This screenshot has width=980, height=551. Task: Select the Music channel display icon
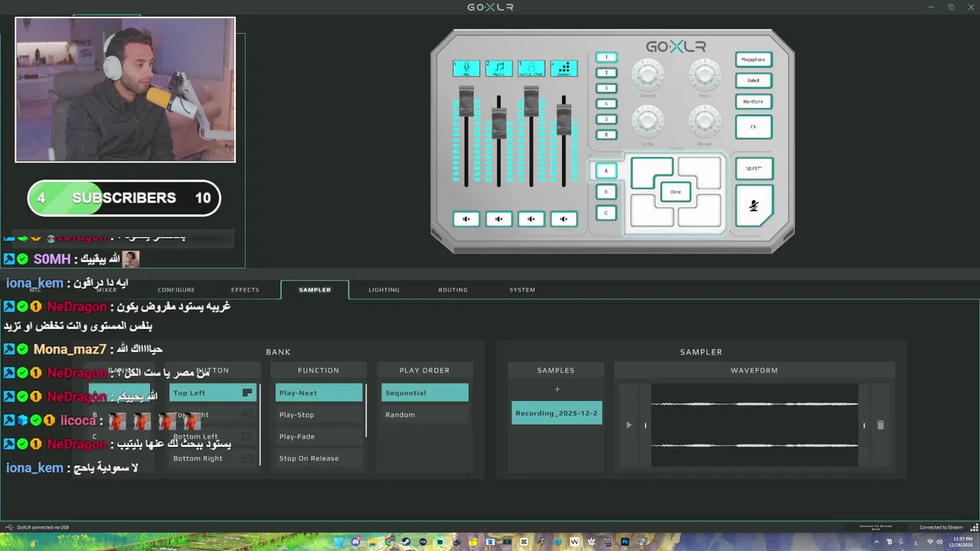[498, 69]
